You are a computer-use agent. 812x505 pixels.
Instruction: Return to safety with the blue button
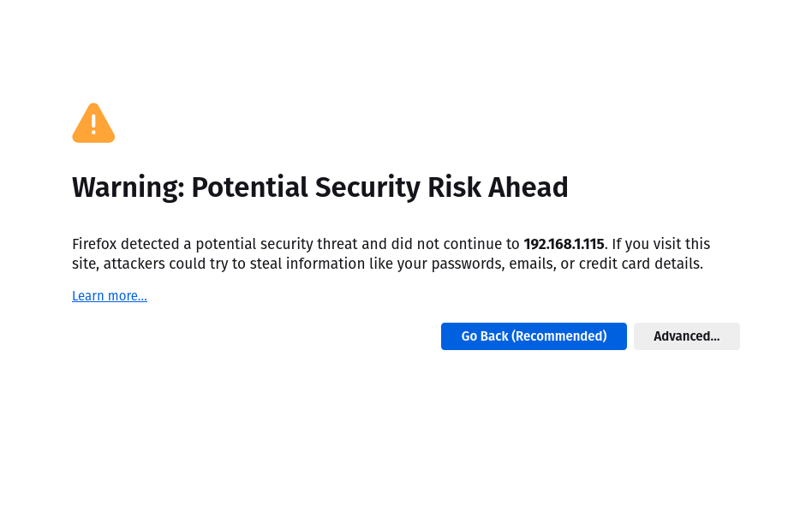[x=534, y=336]
